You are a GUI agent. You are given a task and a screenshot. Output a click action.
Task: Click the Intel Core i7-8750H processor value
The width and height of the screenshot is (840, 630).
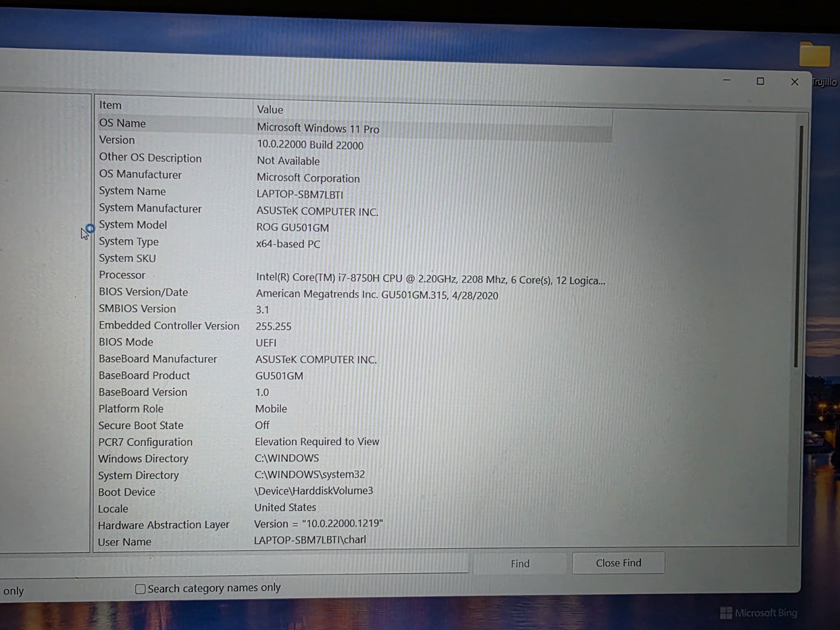pyautogui.click(x=430, y=279)
